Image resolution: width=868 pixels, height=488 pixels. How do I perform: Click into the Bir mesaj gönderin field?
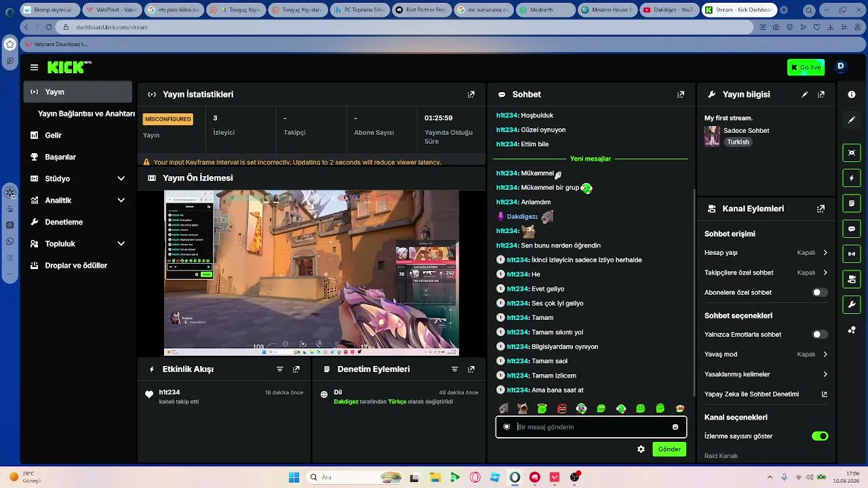click(x=591, y=427)
